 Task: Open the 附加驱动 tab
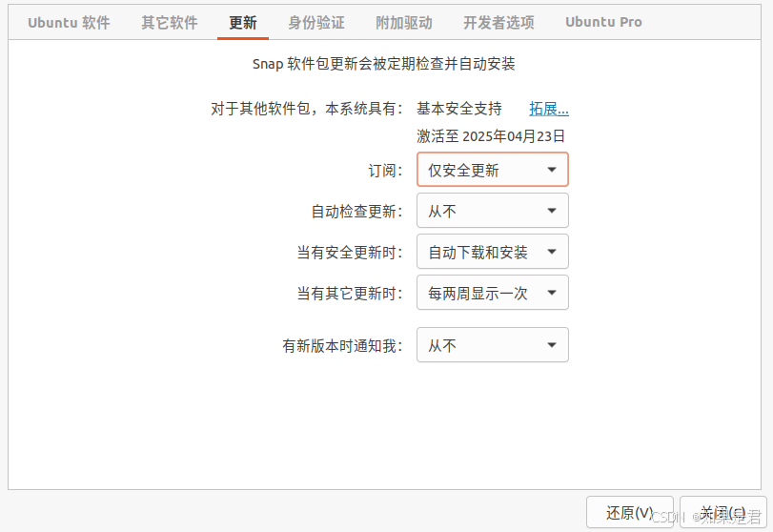click(404, 23)
